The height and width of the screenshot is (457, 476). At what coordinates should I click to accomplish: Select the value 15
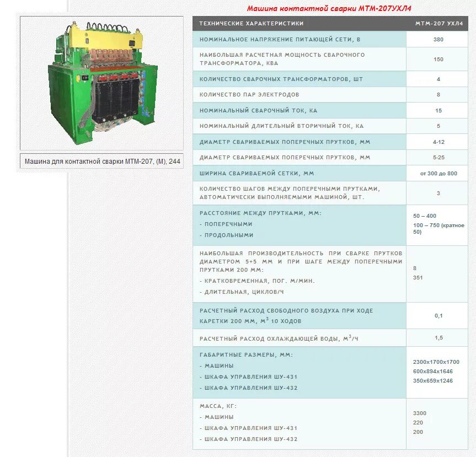(438, 110)
